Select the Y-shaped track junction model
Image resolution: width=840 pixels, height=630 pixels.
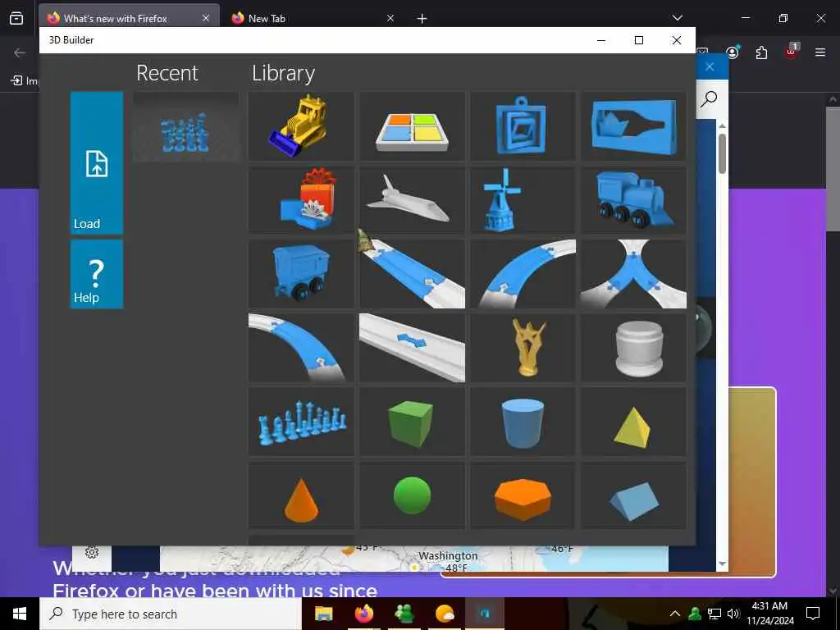[634, 274]
